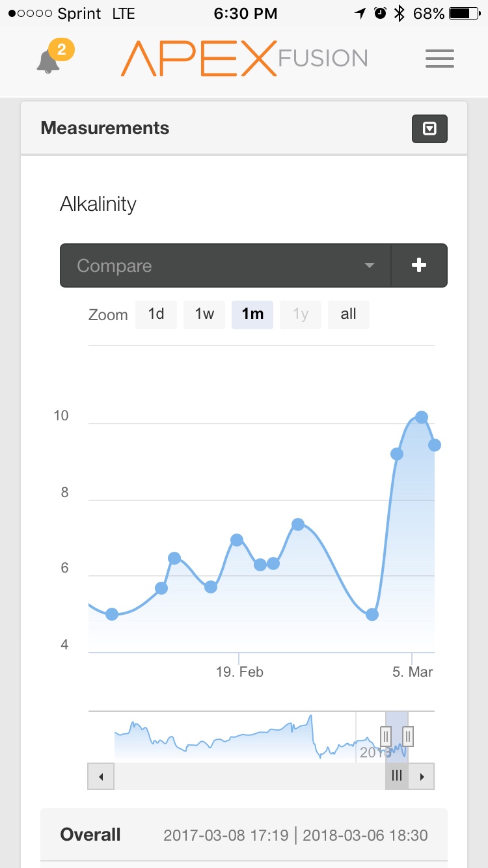Click the right range handle in navigator

click(408, 737)
